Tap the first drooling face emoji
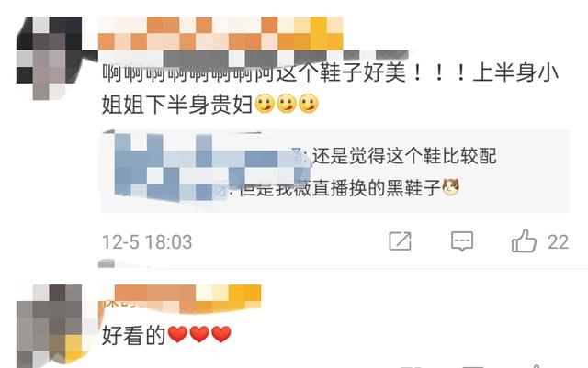Image resolution: width=588 pixels, height=368 pixels. [265, 104]
